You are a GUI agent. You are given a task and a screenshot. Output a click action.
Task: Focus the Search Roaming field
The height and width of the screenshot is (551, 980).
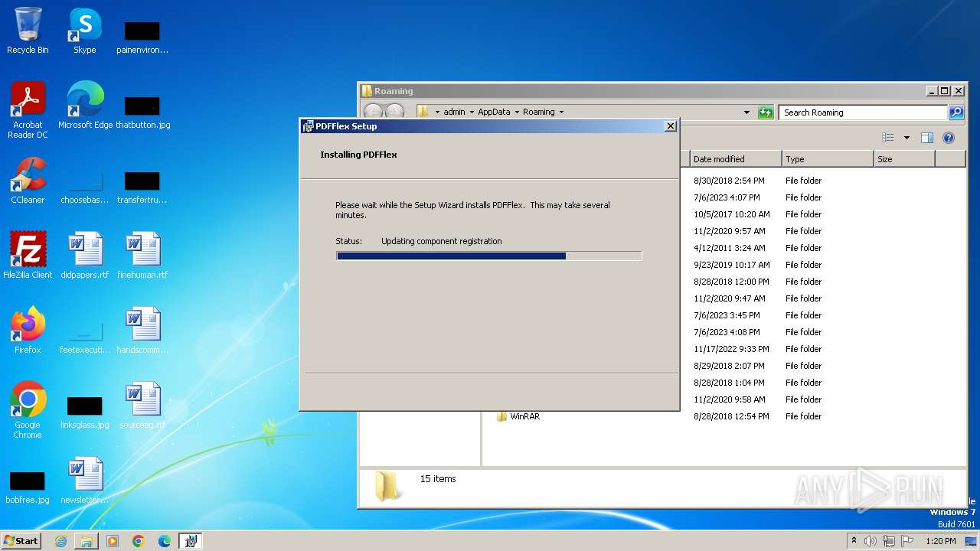pos(864,112)
